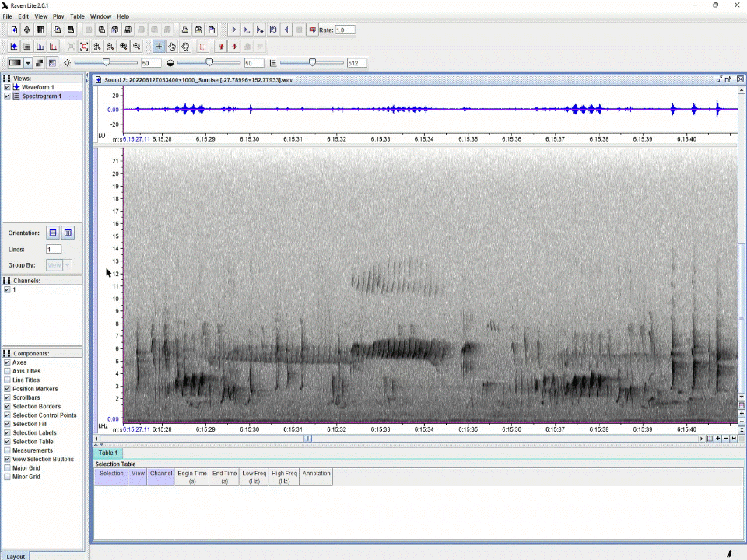The width and height of the screenshot is (747, 560).
Task: Click the Play Visible button
Action: (x=247, y=30)
